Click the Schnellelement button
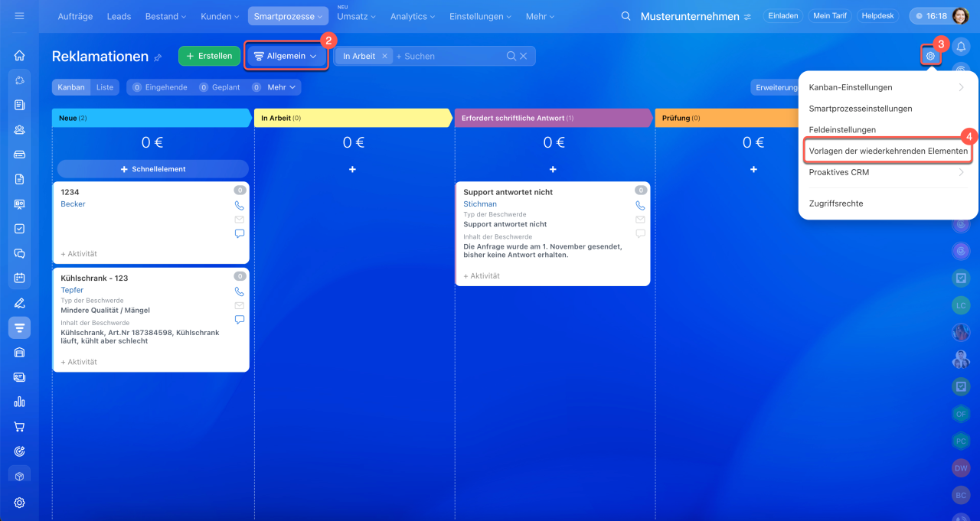Screen dimensions: 980x521 (153, 169)
